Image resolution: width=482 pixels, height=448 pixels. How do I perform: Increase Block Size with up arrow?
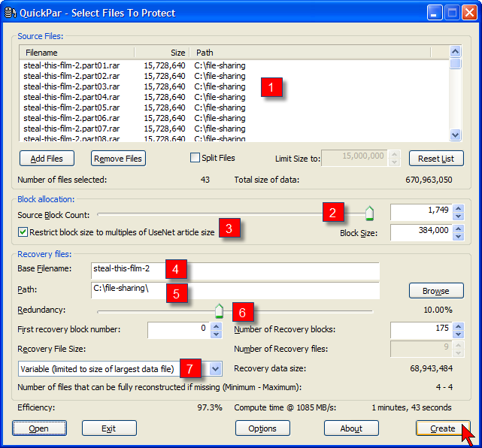pyautogui.click(x=459, y=229)
